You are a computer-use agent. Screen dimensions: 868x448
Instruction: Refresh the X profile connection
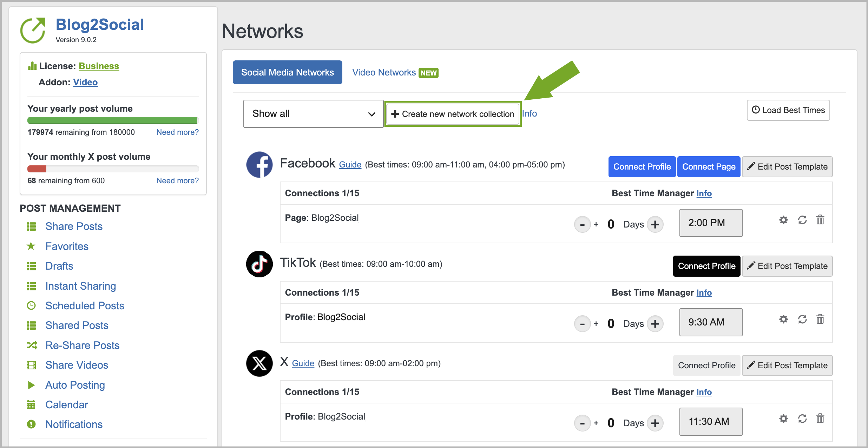click(802, 419)
